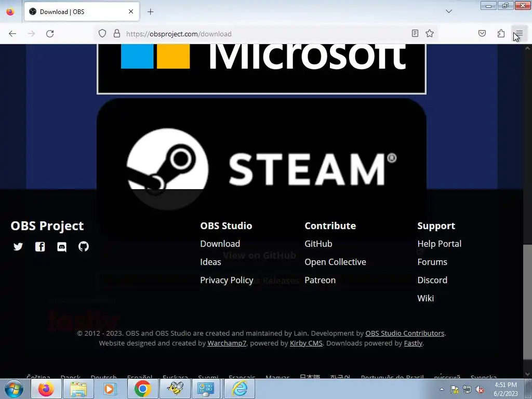This screenshot has width=532, height=399.
Task: Click the site security padlock icon
Action: (117, 34)
